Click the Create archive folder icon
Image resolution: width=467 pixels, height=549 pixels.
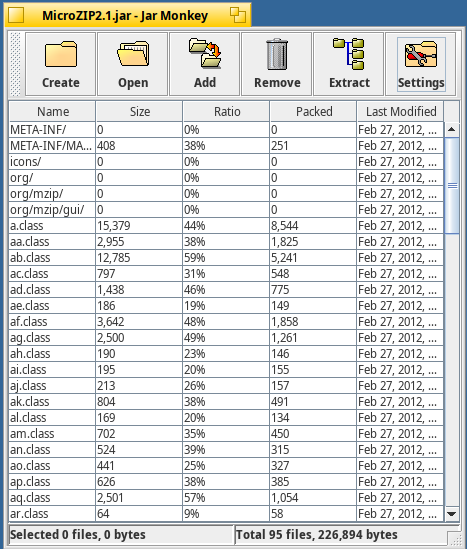(61, 54)
